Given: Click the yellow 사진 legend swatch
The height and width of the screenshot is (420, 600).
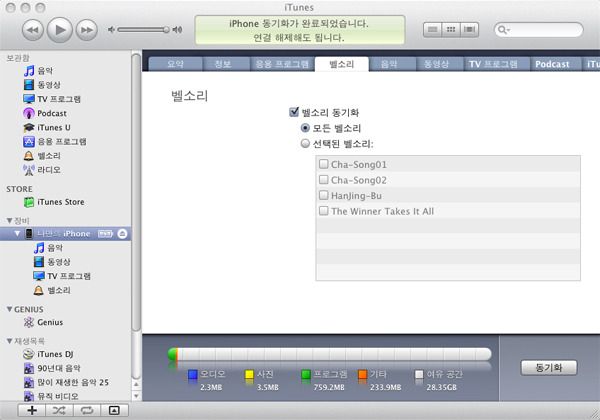Looking at the screenshot, I should (x=249, y=374).
